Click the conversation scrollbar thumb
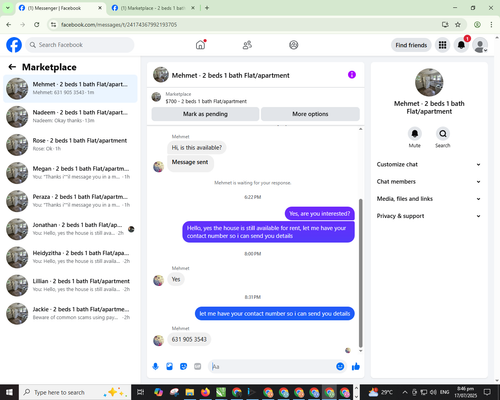Viewport: 500px width, 400px height. click(x=360, y=273)
